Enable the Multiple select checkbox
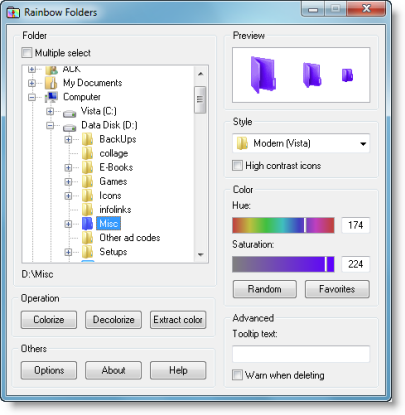 27,53
